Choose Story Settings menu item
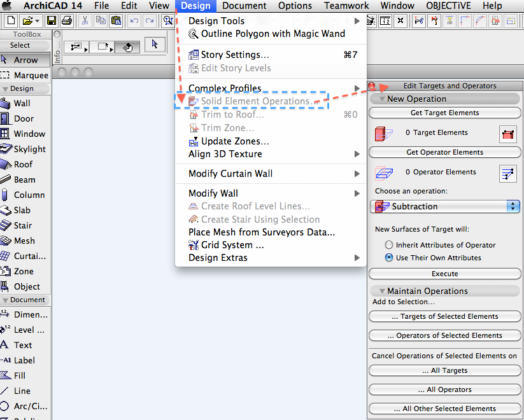Viewport: 524px width, 420px height. point(271,55)
